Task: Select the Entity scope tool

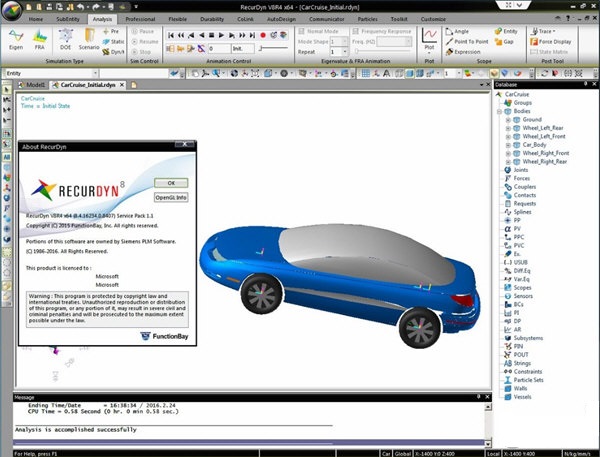Action: (506, 31)
